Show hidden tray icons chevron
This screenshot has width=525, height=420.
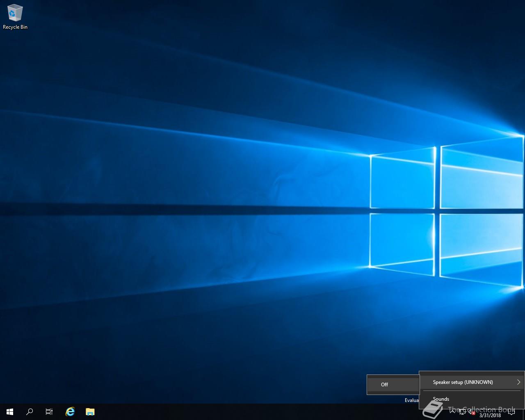pyautogui.click(x=452, y=411)
